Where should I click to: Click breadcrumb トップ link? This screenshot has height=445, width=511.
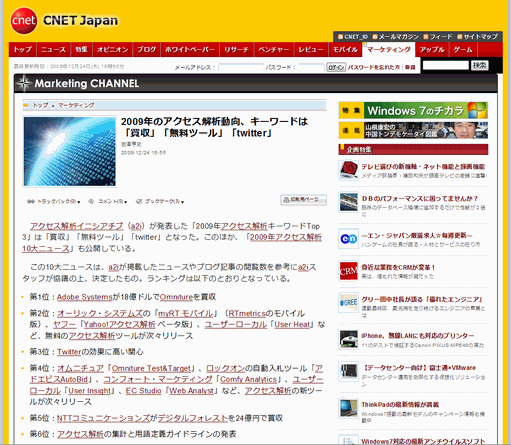[x=40, y=105]
